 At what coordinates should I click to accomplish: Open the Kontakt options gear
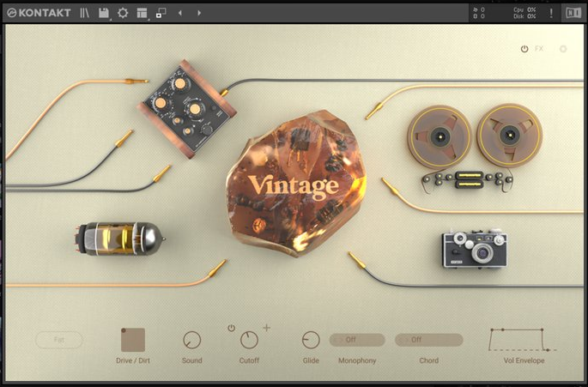tap(123, 13)
